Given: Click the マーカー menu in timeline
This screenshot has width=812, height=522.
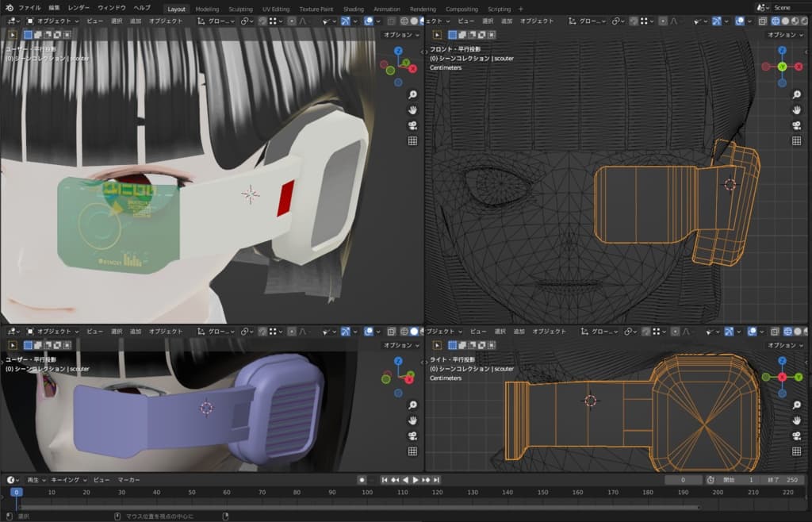Looking at the screenshot, I should (x=128, y=480).
